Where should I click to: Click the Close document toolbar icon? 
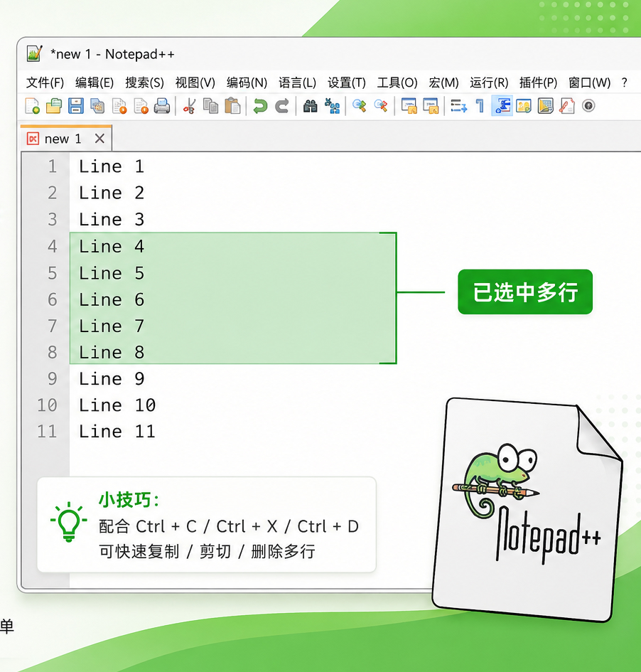pyautogui.click(x=119, y=106)
